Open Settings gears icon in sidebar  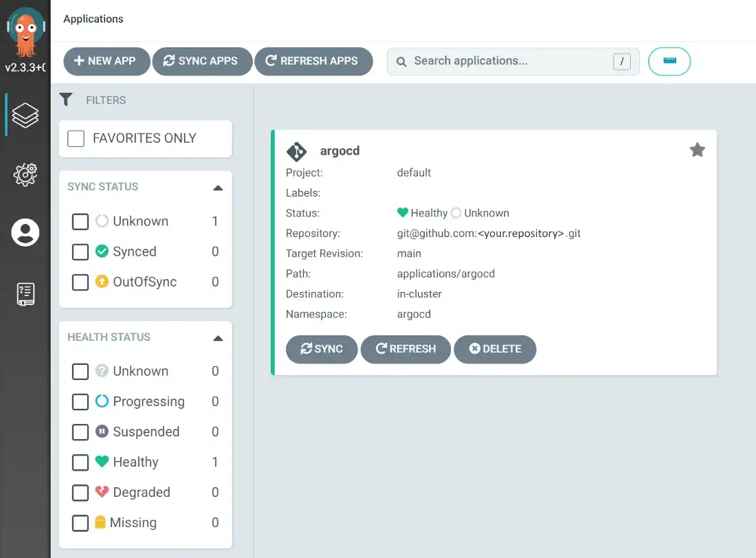point(25,174)
